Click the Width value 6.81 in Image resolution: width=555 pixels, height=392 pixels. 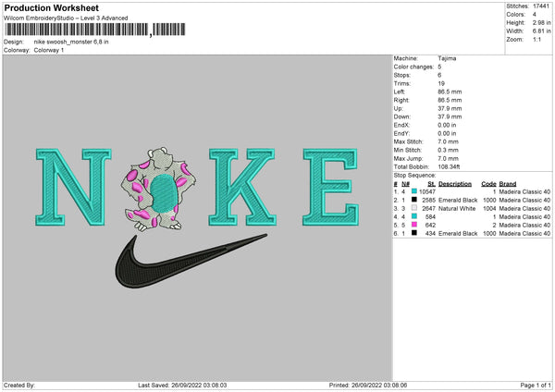click(541, 31)
